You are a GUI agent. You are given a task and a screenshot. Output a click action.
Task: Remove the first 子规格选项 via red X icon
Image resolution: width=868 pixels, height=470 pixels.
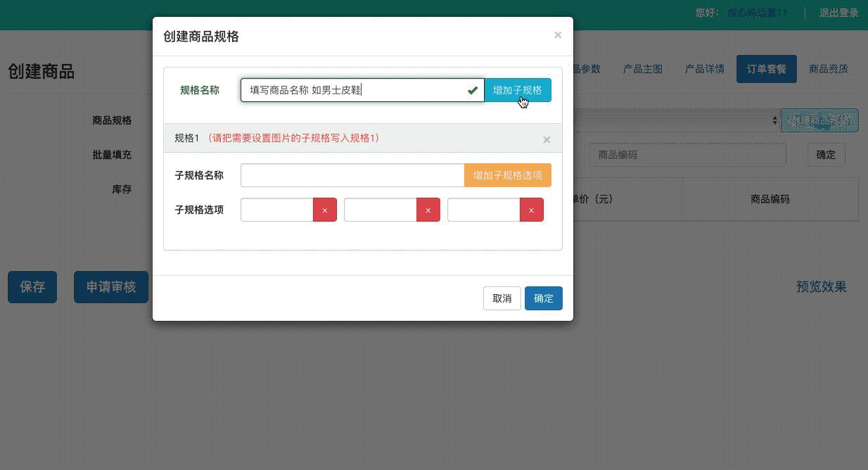click(324, 210)
